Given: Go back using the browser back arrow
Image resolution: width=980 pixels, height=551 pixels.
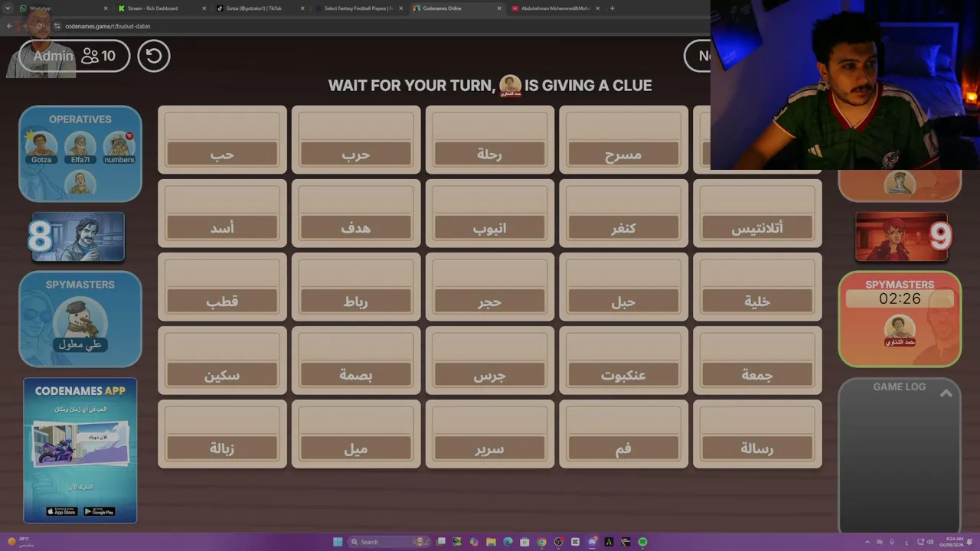Looking at the screenshot, I should 9,26.
